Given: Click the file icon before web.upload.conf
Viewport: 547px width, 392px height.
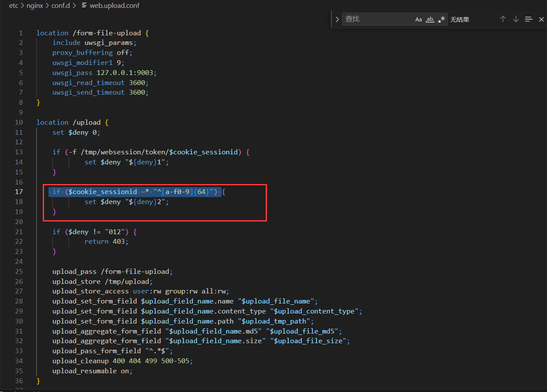Looking at the screenshot, I should tap(84, 6).
